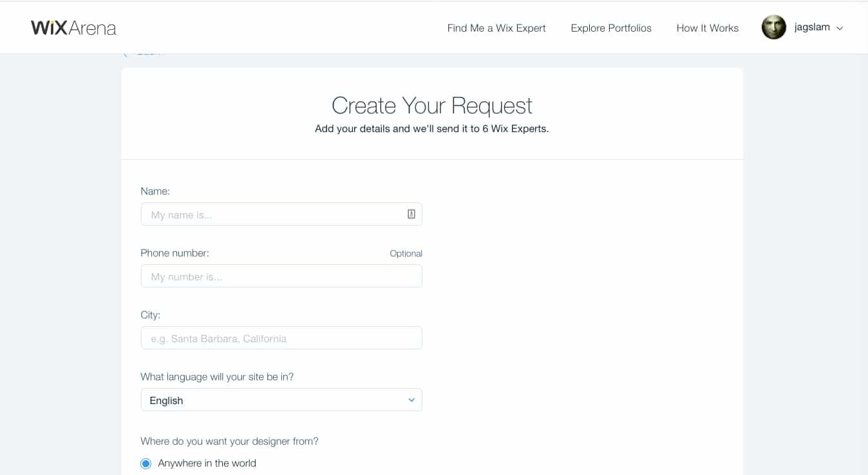This screenshot has width=868, height=475.
Task: Focus the 'My number is...' phone field
Action: [281, 276]
